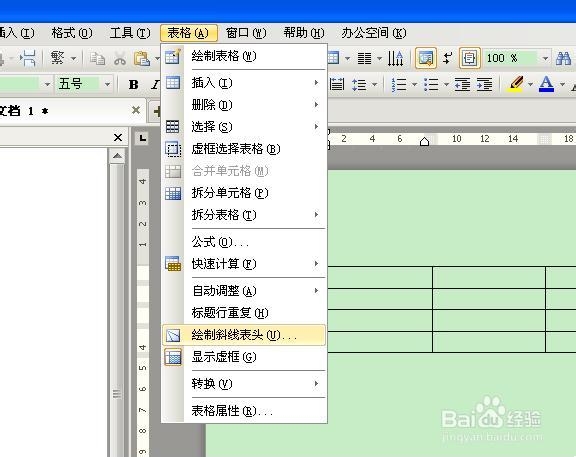This screenshot has width=576, height=457.
Task: Expand the 删除(D) submenu
Action: pos(244,105)
